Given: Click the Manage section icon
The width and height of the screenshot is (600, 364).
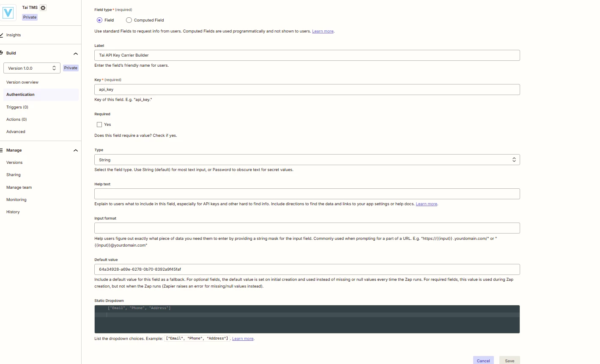Looking at the screenshot, I should [2, 150].
